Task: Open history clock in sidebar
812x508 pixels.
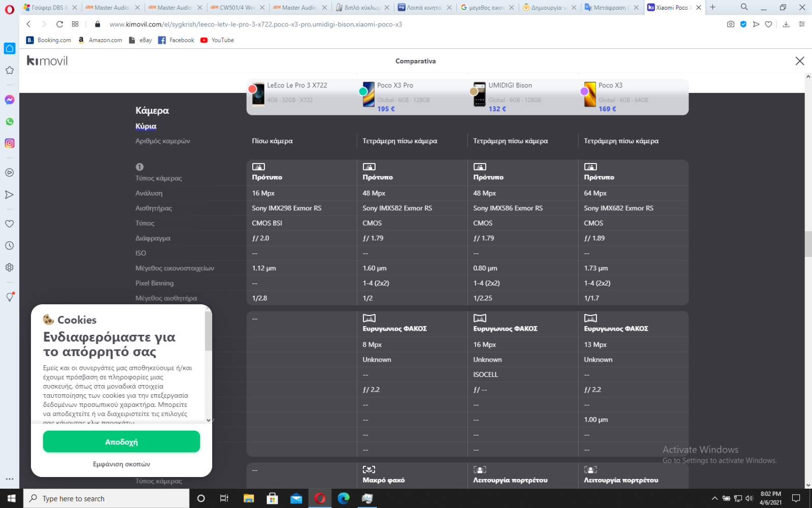Action: coord(9,245)
